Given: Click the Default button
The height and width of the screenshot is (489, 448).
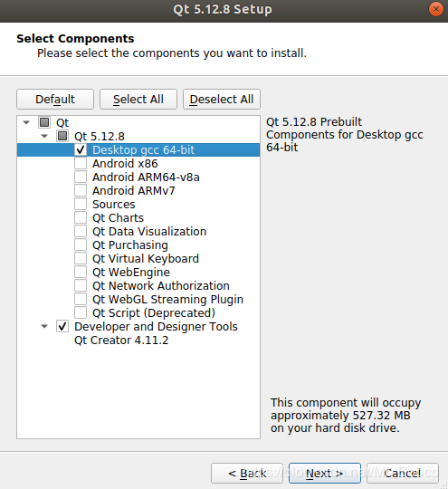Looking at the screenshot, I should pyautogui.click(x=55, y=100).
